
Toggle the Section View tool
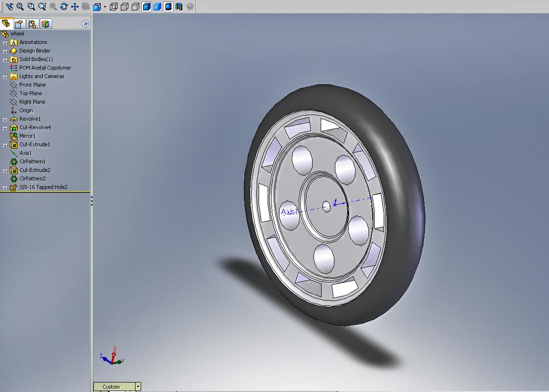pyautogui.click(x=179, y=7)
